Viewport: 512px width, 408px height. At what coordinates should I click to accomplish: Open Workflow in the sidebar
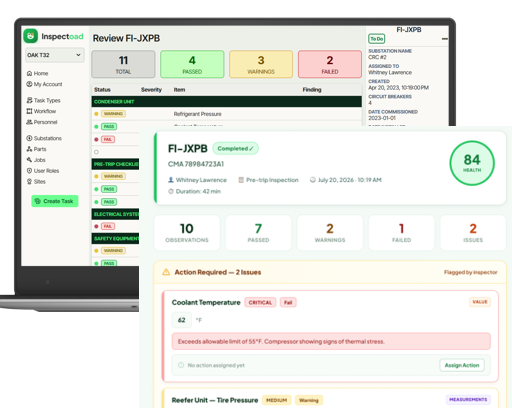tap(41, 111)
